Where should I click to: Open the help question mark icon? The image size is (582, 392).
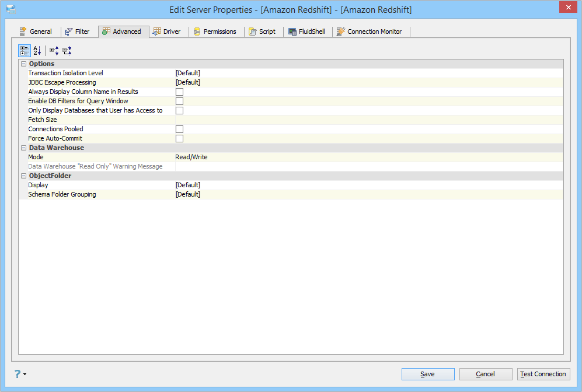(x=18, y=374)
